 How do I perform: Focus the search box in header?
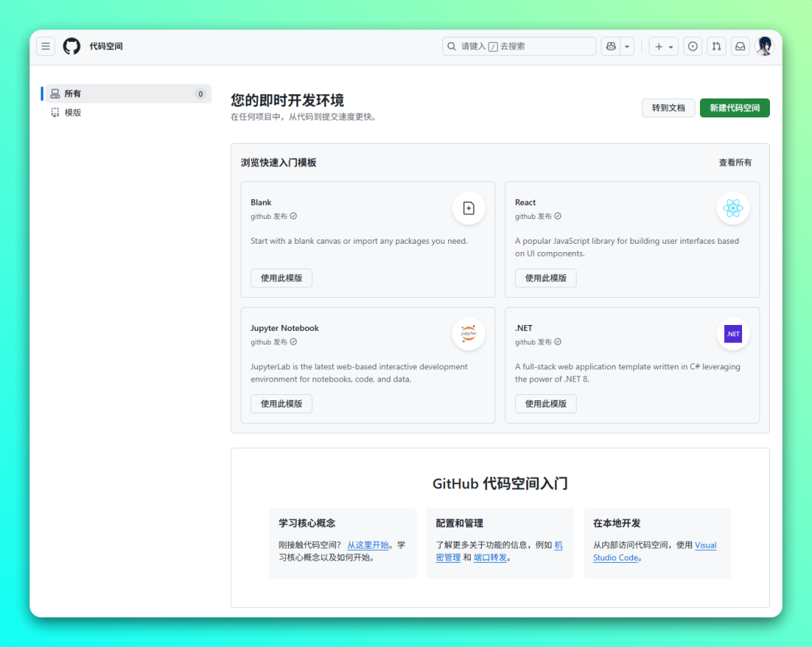pyautogui.click(x=519, y=46)
